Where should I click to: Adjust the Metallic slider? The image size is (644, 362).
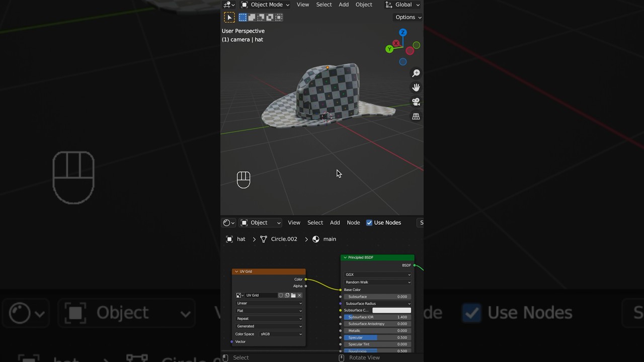378,331
